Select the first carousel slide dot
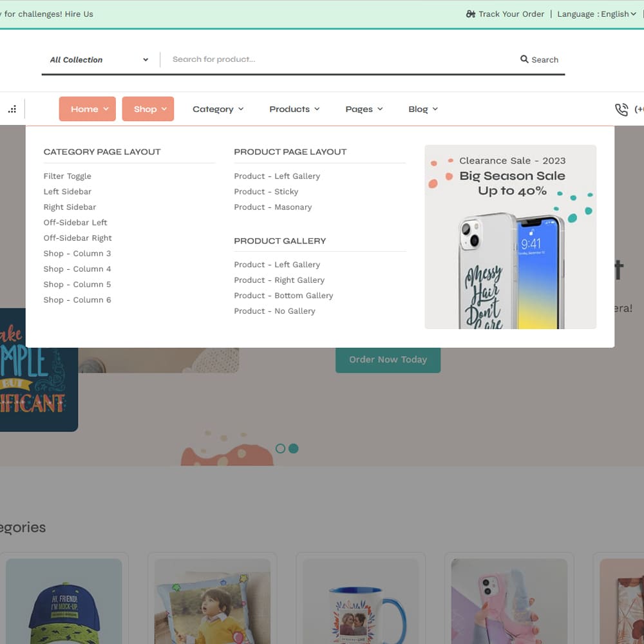 (x=280, y=448)
